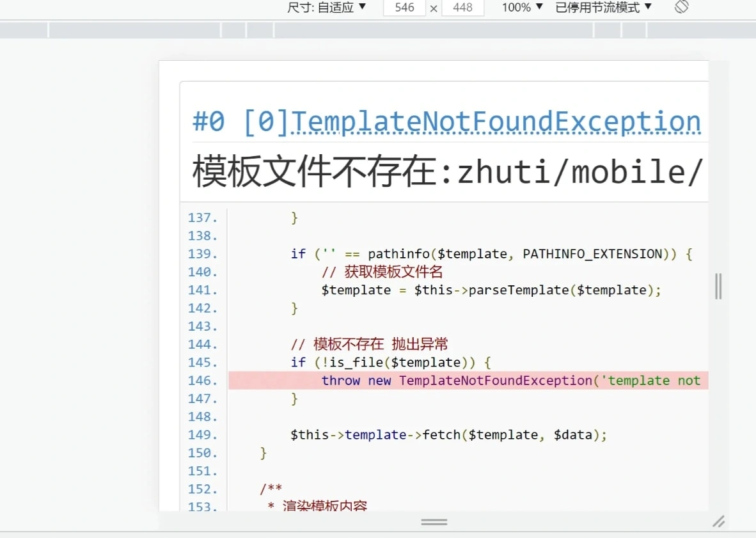
Task: Click the vertical resize handle on right edge
Action: click(x=718, y=287)
